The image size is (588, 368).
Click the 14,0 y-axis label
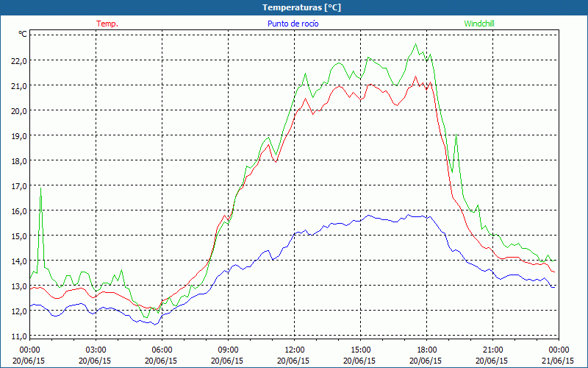(18, 261)
